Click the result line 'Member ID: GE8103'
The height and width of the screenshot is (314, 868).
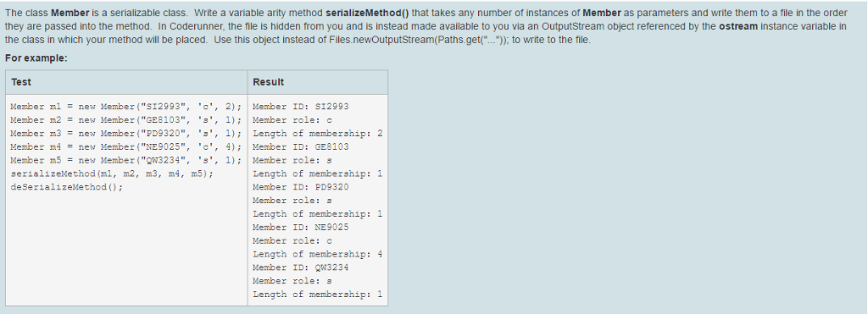tap(301, 146)
